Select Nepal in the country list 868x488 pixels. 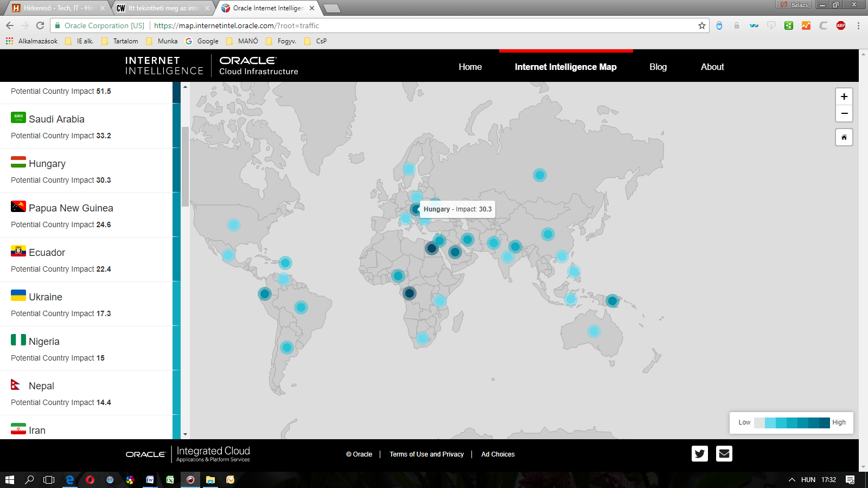[x=86, y=393]
